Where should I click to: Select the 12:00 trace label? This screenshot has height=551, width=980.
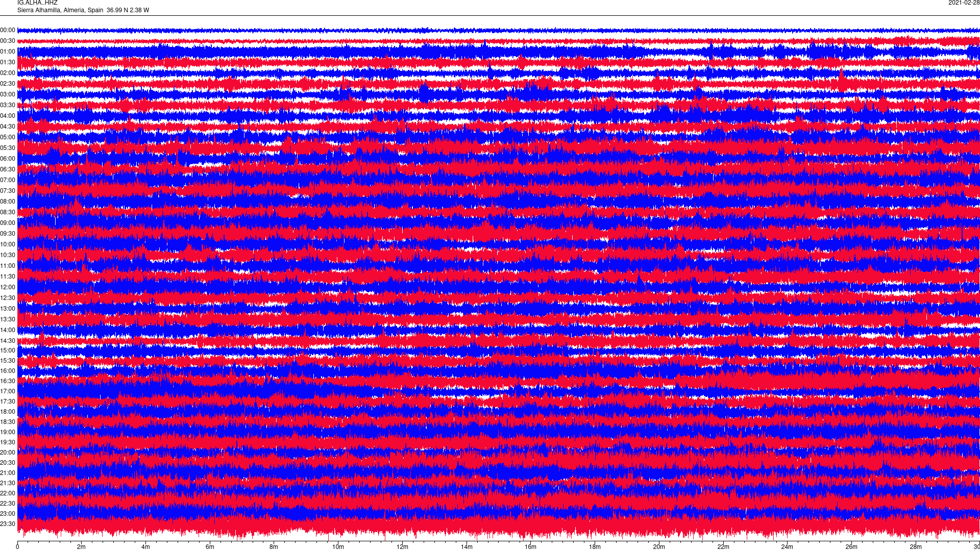pos(8,288)
